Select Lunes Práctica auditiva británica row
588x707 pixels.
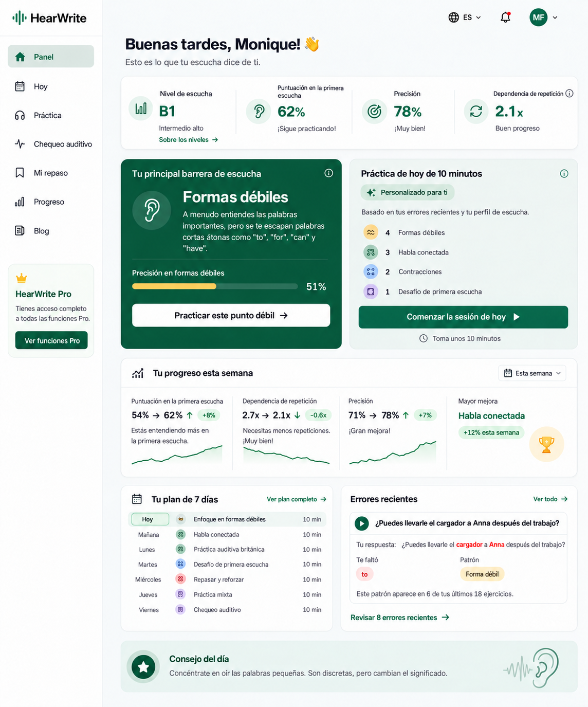[x=227, y=550]
